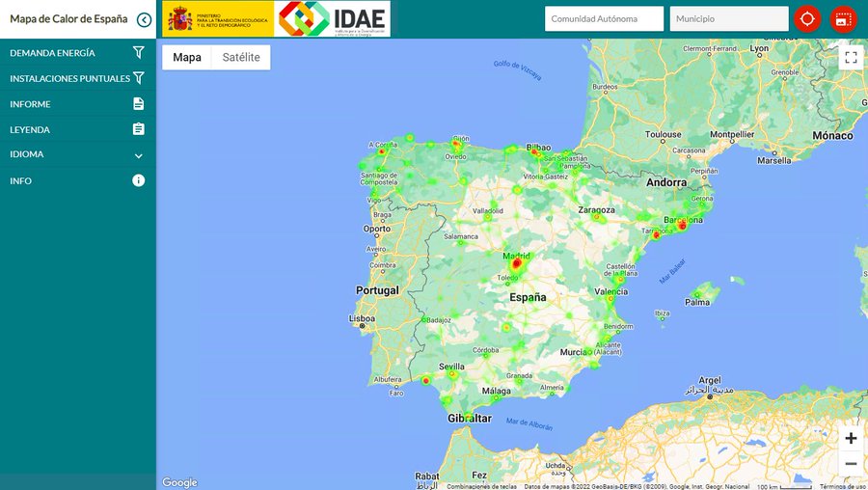This screenshot has height=490, width=868.
Task: Click the Córdoba label on map
Action: (x=485, y=350)
